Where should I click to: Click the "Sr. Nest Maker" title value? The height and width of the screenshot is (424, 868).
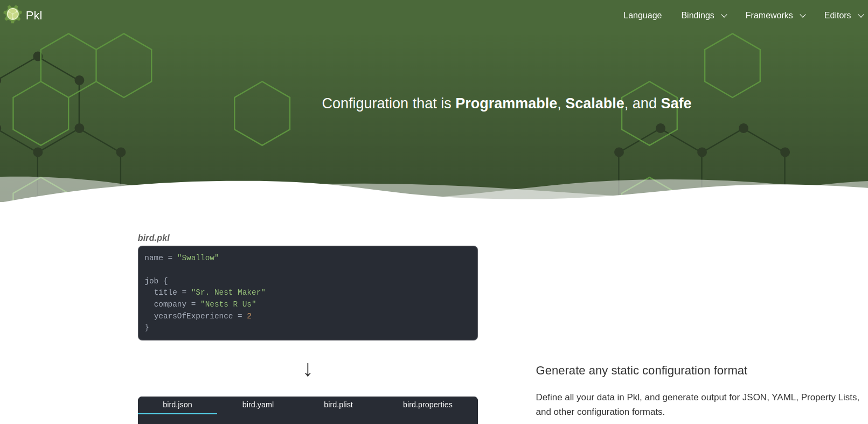tap(228, 293)
